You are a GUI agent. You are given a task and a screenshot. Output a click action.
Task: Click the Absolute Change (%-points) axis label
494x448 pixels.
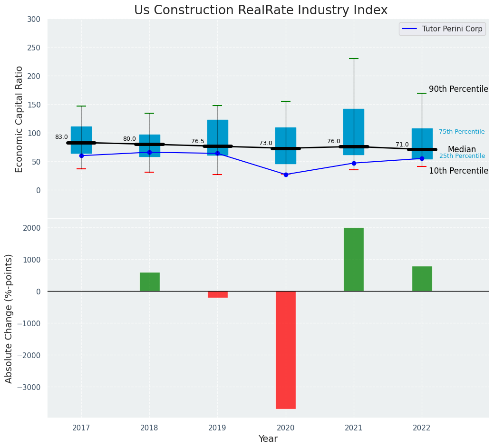click(9, 318)
